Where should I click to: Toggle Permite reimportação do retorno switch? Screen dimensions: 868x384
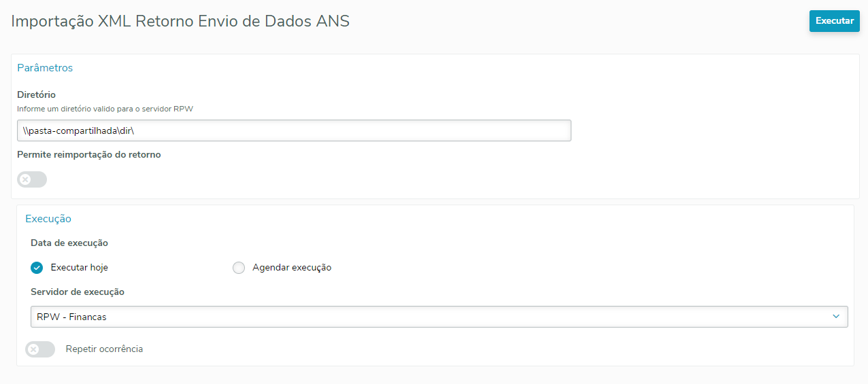pos(32,179)
